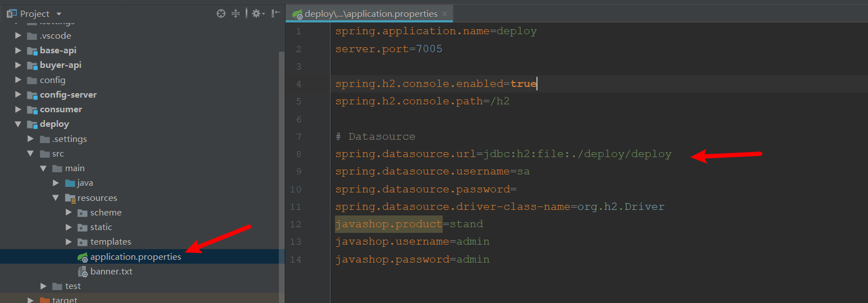
Task: Collapse the src folder
Action: tap(31, 154)
